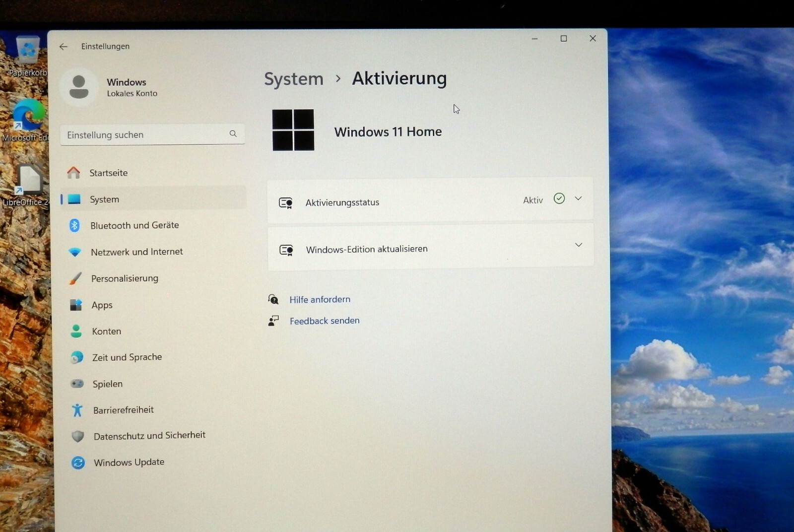Click the Windows-Edition aktualisieren certificate icon
This screenshot has width=794, height=532.
tap(286, 250)
